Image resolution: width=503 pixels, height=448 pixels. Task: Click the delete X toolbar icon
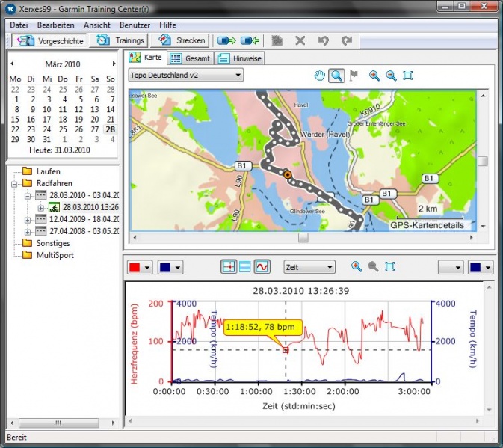(x=300, y=40)
